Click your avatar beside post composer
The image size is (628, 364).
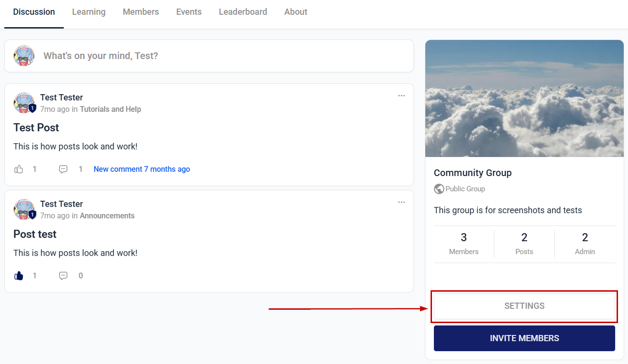24,56
